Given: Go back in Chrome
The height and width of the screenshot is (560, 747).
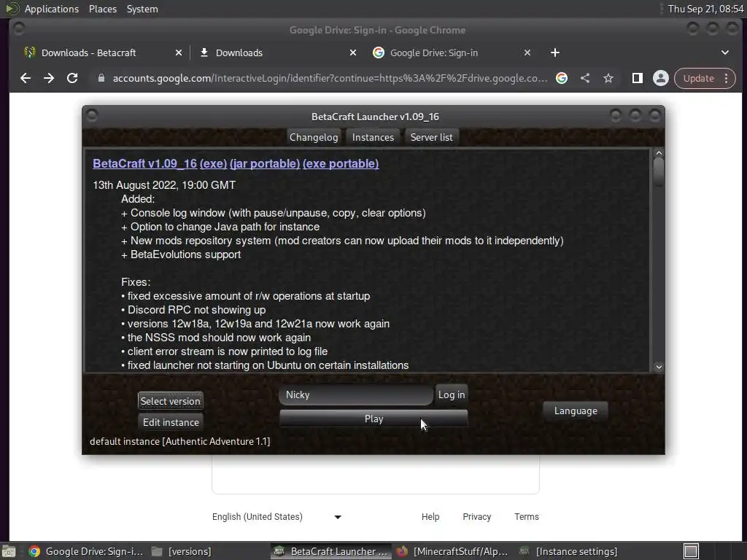Looking at the screenshot, I should 26,78.
